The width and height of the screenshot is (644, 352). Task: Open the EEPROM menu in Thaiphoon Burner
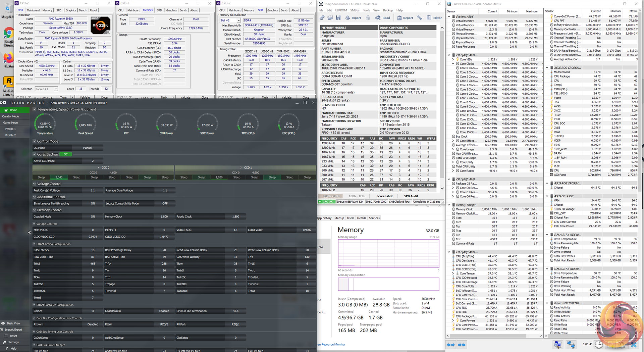click(x=341, y=10)
